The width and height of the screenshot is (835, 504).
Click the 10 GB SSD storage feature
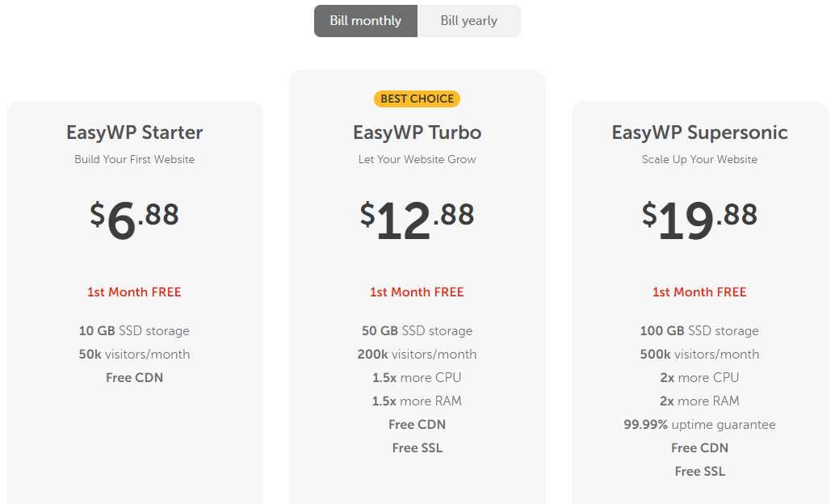click(x=135, y=331)
